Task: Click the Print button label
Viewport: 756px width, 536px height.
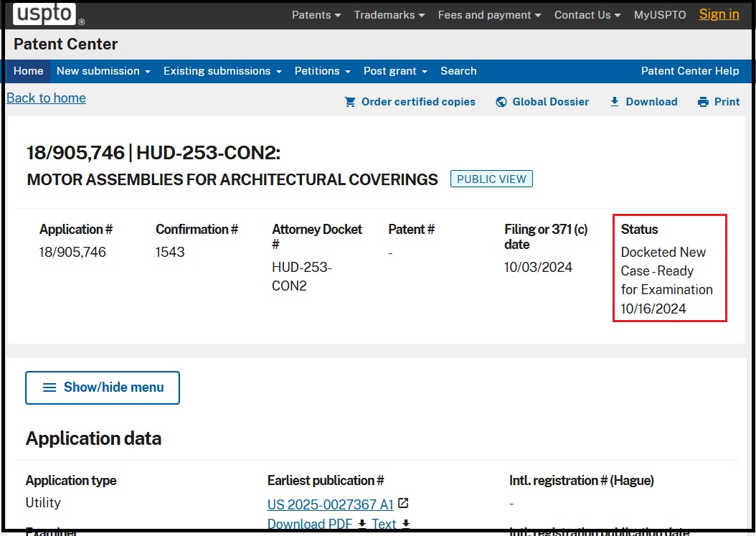Action: 727,102
